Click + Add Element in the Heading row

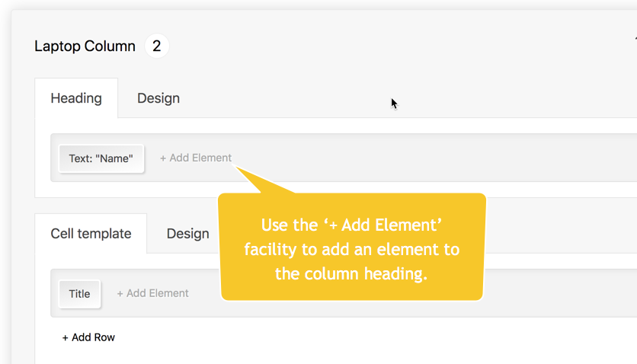click(196, 158)
